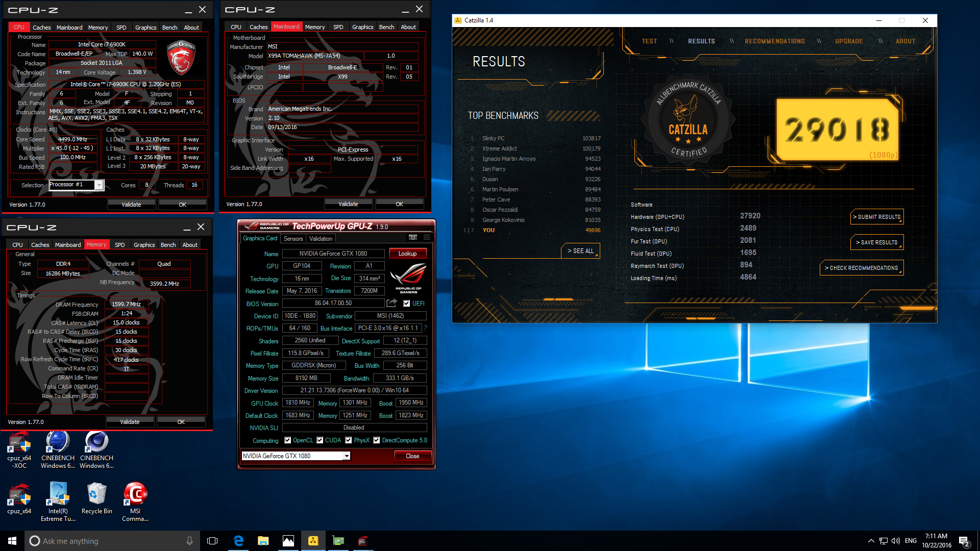
Task: Click ROG logo in GPU-Z window
Action: [x=408, y=278]
